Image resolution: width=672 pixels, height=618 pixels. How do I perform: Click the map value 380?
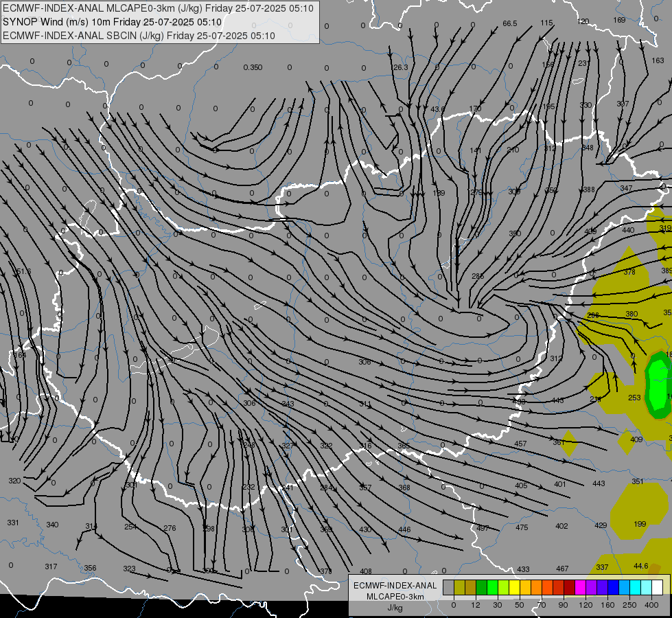(632, 314)
